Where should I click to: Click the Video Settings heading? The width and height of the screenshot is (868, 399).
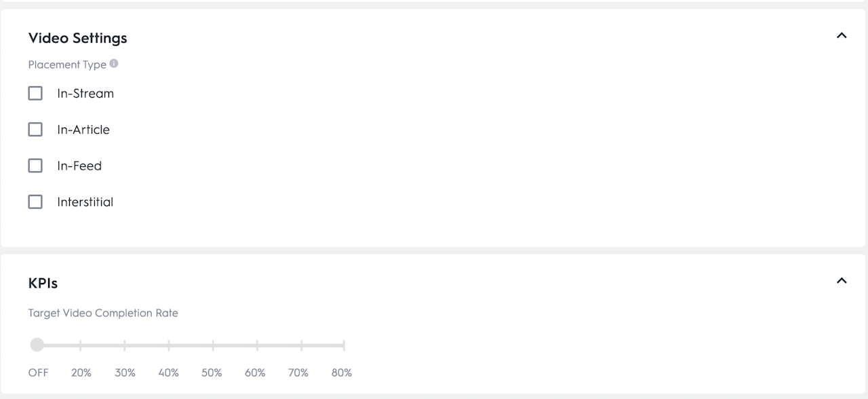[78, 38]
